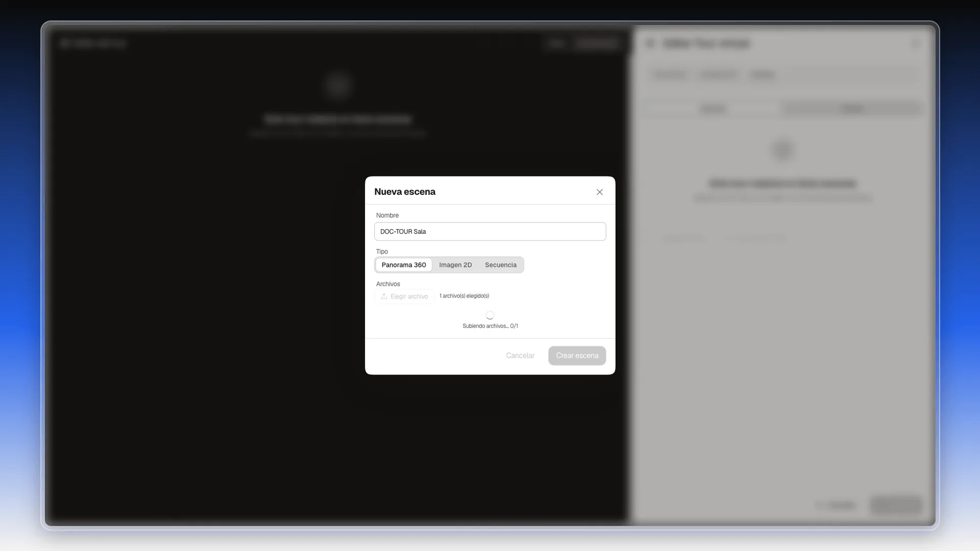This screenshot has width=980, height=551.
Task: Click the Crear escena button
Action: pos(577,356)
